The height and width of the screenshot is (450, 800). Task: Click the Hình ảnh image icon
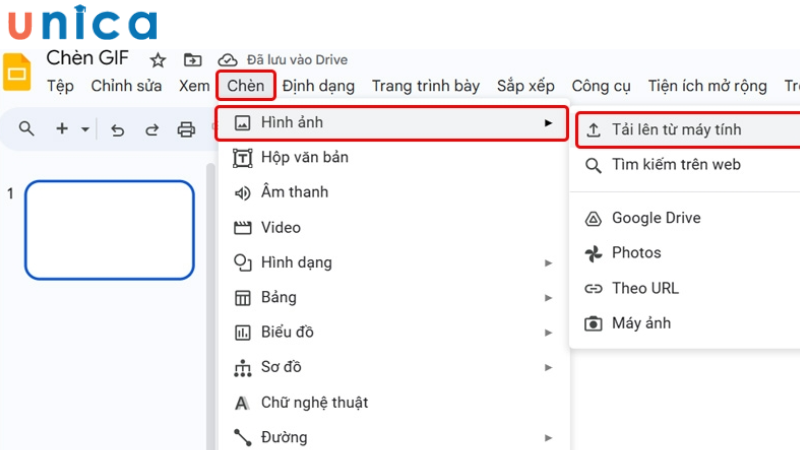(242, 123)
